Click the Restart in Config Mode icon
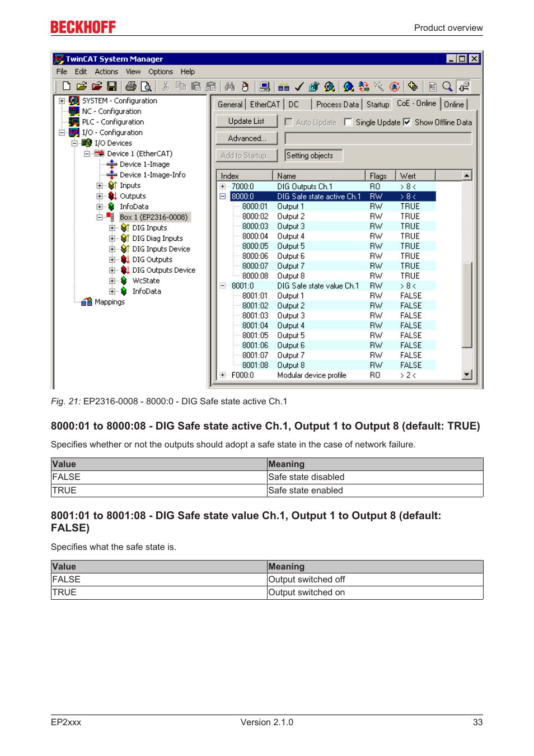 pyautogui.click(x=349, y=86)
